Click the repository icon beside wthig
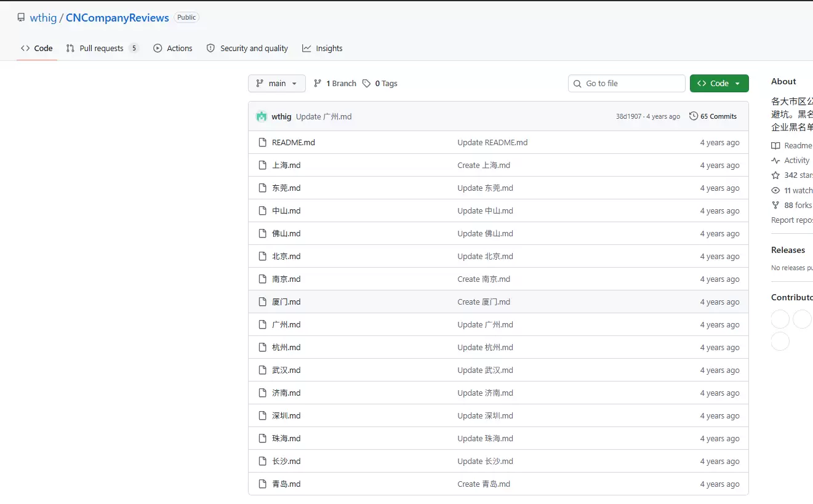813x504 pixels. coord(21,18)
